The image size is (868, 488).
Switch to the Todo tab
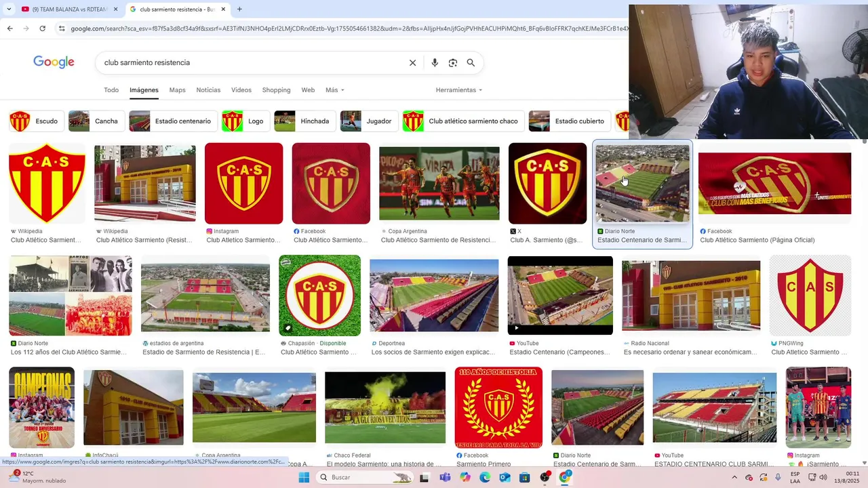pyautogui.click(x=111, y=90)
